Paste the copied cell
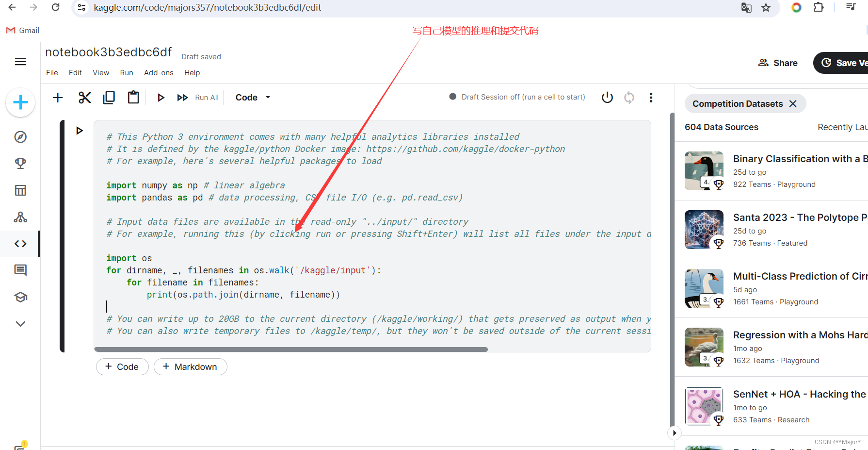 [133, 97]
